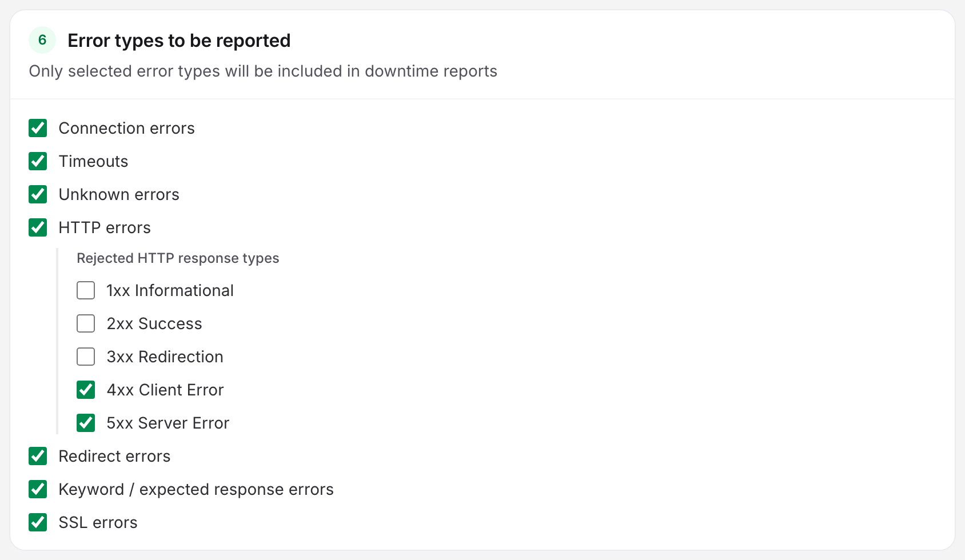
Task: Click the "Rejected HTTP response types" label
Action: 178,258
